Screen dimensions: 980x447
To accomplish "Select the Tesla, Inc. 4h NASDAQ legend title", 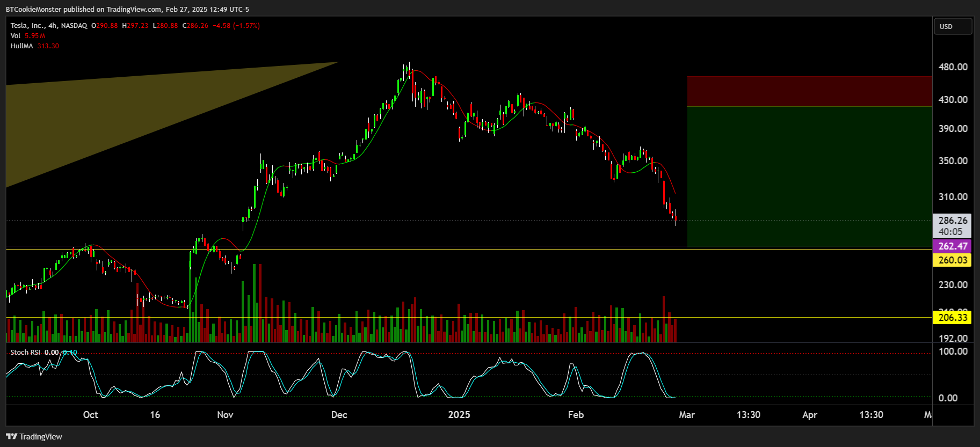I will pyautogui.click(x=49, y=25).
